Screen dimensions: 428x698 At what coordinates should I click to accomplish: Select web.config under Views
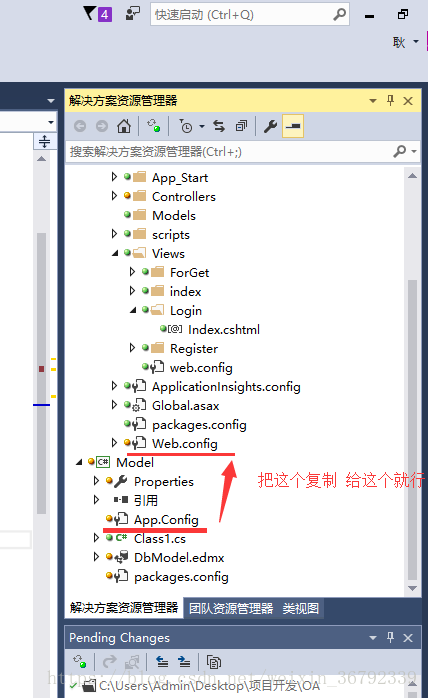(201, 368)
